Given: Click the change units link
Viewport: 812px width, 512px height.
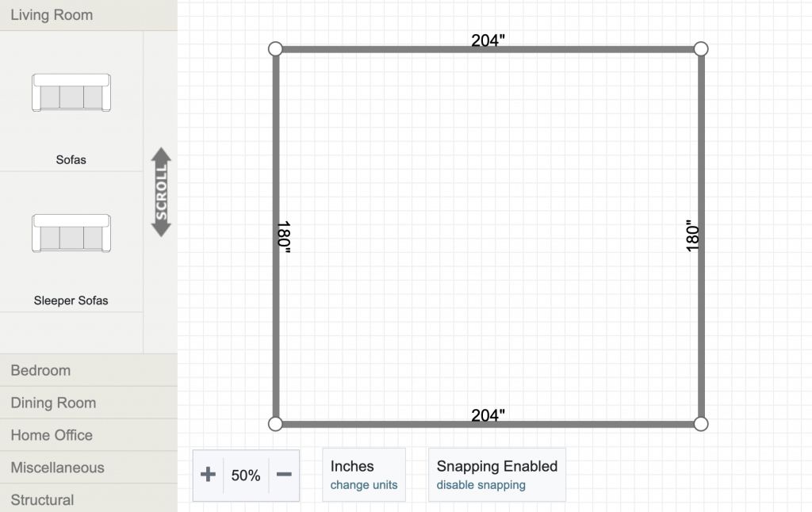Looking at the screenshot, I should [x=364, y=485].
